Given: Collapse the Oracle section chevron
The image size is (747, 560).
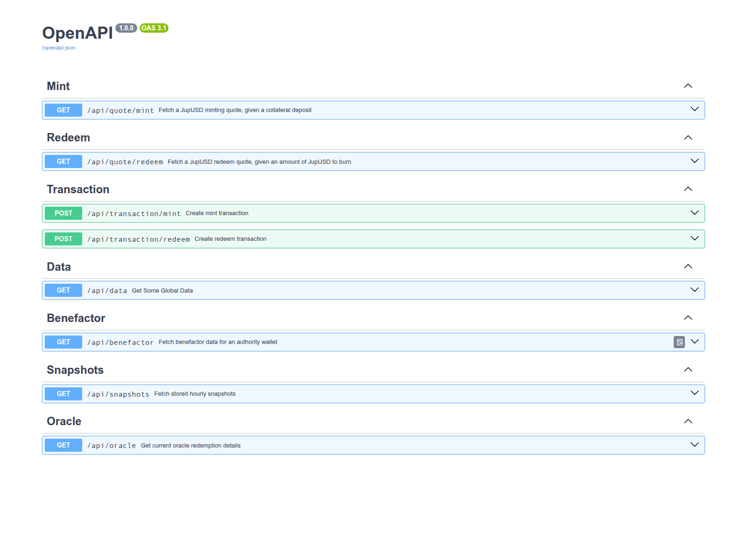Looking at the screenshot, I should pos(688,421).
